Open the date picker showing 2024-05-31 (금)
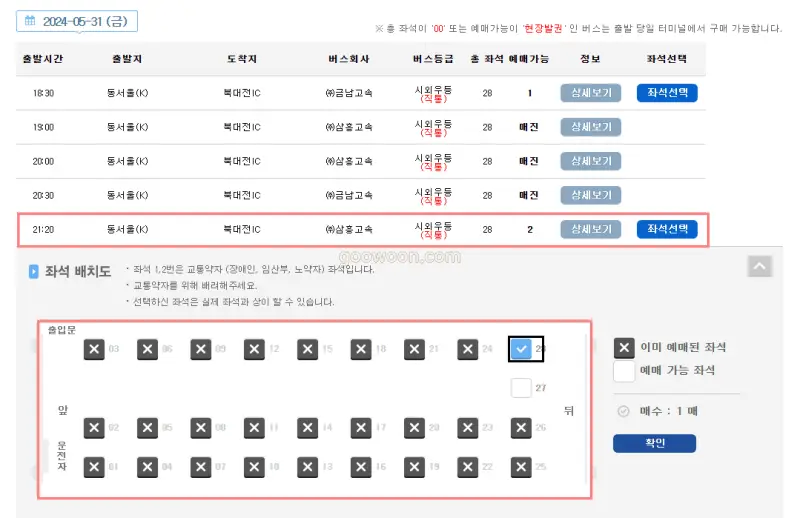800x518 pixels. point(77,21)
